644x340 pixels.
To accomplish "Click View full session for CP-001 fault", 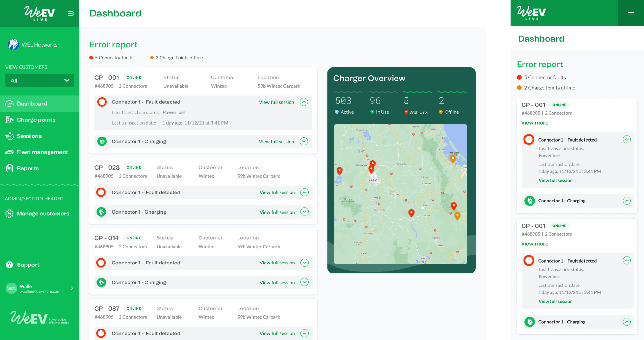I will pos(276,102).
